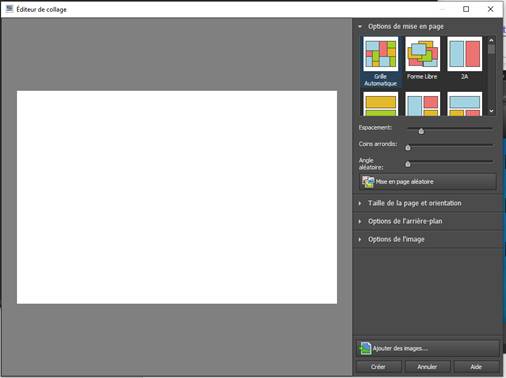Click the layout list scroll-down arrow
506x378 pixels.
(x=491, y=111)
